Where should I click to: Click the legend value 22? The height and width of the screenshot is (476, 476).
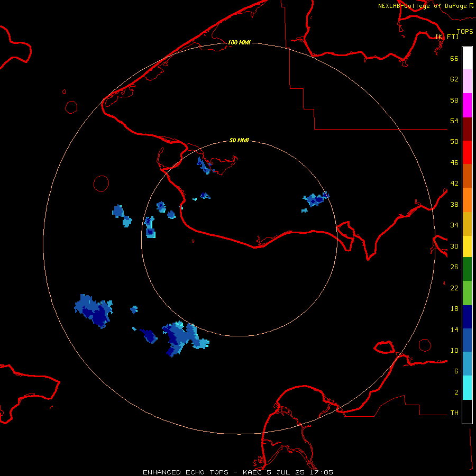[x=454, y=288]
